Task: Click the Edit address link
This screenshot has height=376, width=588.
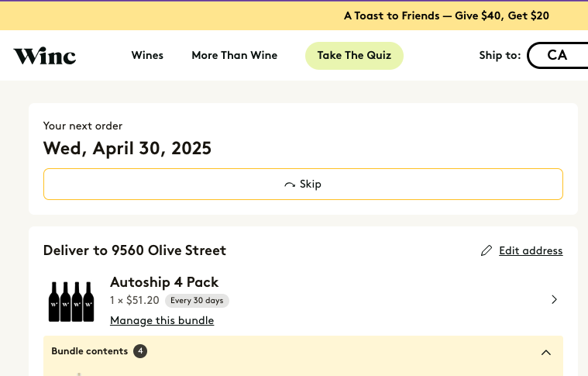Action: 531,250
